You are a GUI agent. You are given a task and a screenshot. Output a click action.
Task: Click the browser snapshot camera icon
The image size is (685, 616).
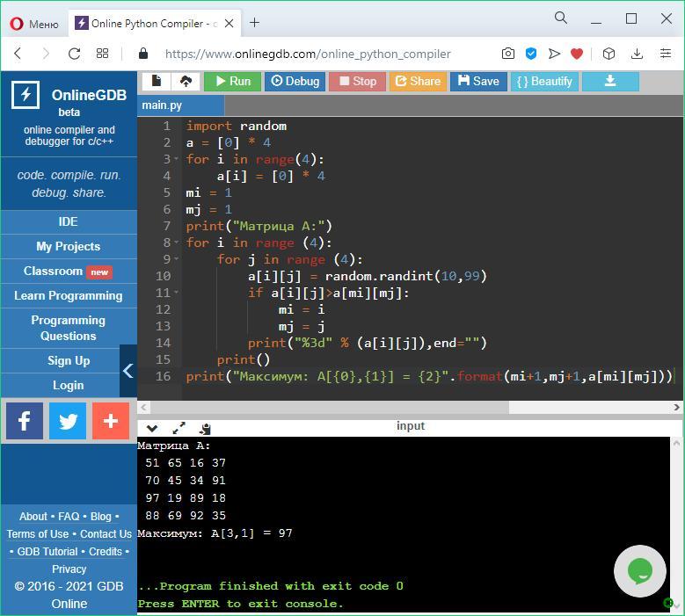coord(508,54)
